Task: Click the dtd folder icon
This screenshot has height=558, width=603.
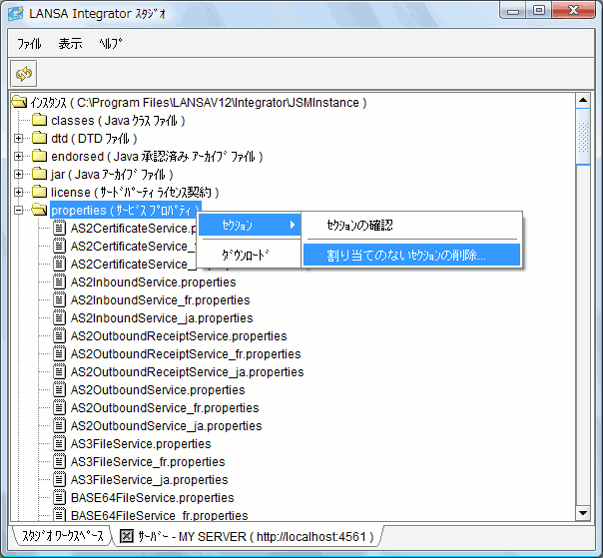Action: click(x=40, y=138)
